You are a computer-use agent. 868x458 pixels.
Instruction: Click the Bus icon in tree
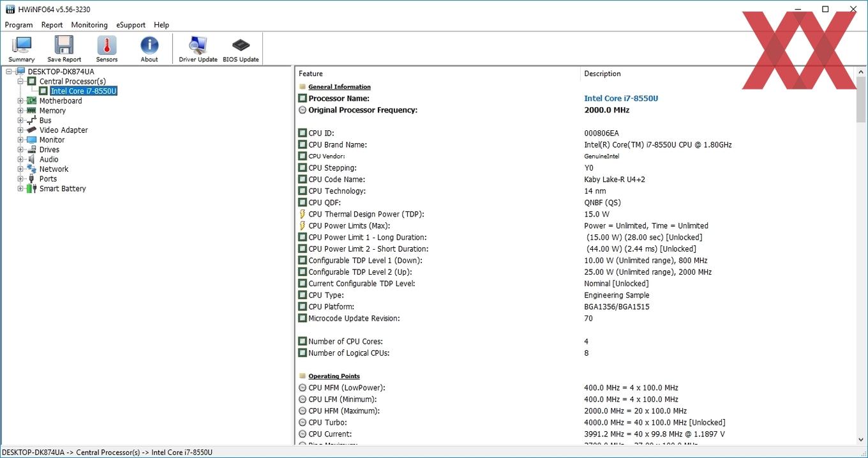[31, 120]
